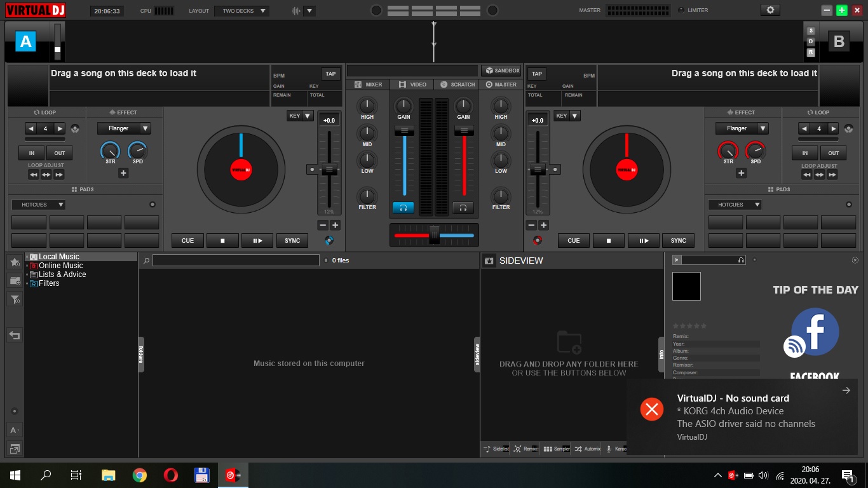The image size is (868, 488).
Task: Click the crossfader slider
Action: click(x=434, y=234)
